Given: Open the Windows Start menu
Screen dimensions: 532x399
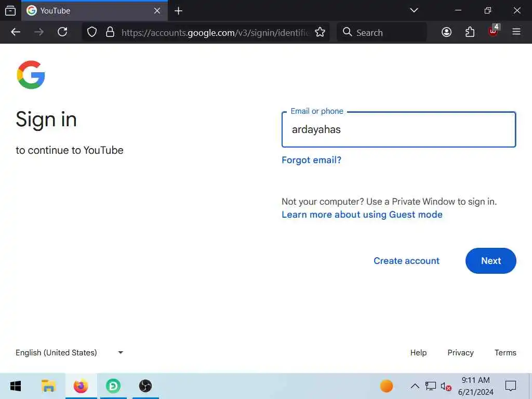Looking at the screenshot, I should [x=16, y=386].
